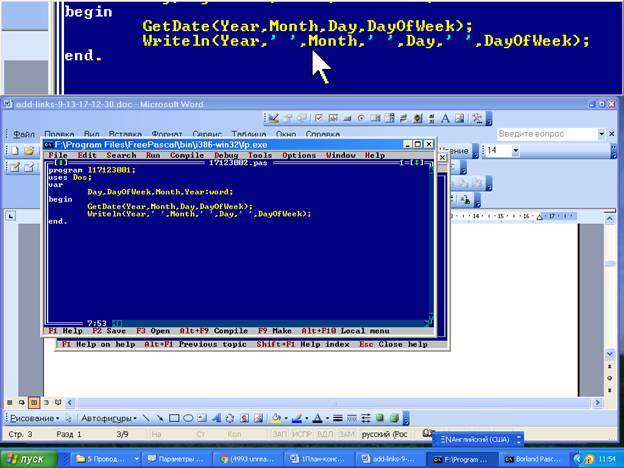Open control toolbox toolbar options arrow
The height and width of the screenshot is (468, 624).
488,119
